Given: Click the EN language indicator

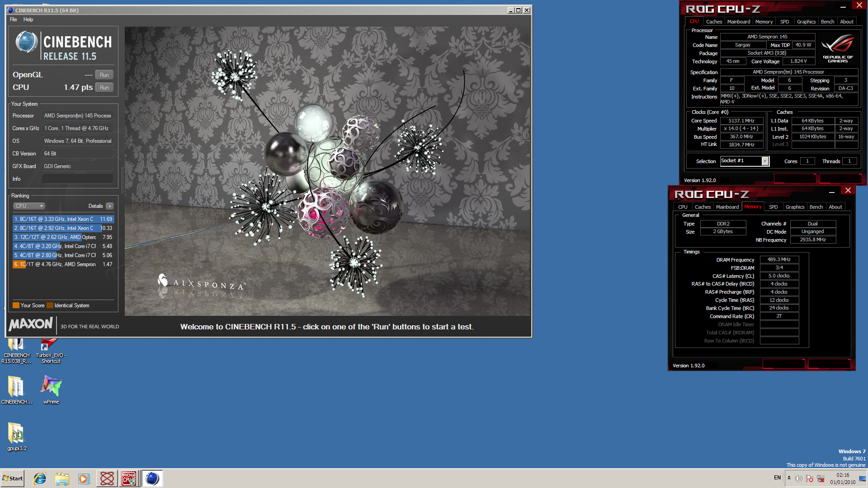Looking at the screenshot, I should click(x=777, y=478).
